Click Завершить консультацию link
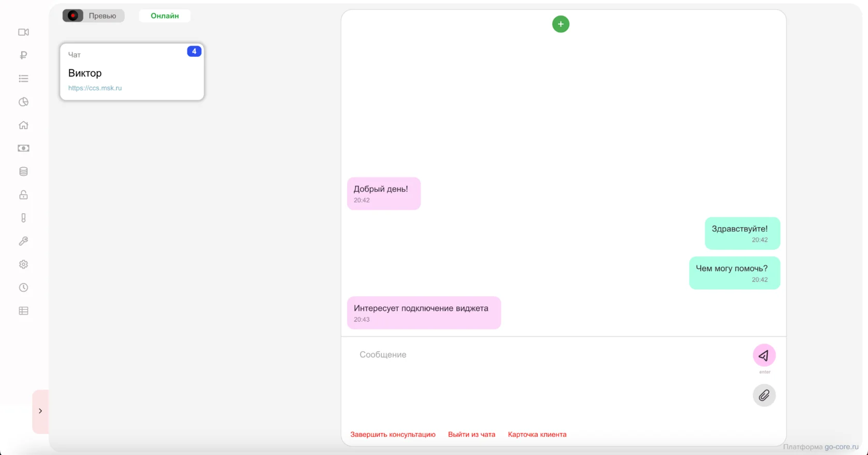Screen dimensions: 868x455 393,435
